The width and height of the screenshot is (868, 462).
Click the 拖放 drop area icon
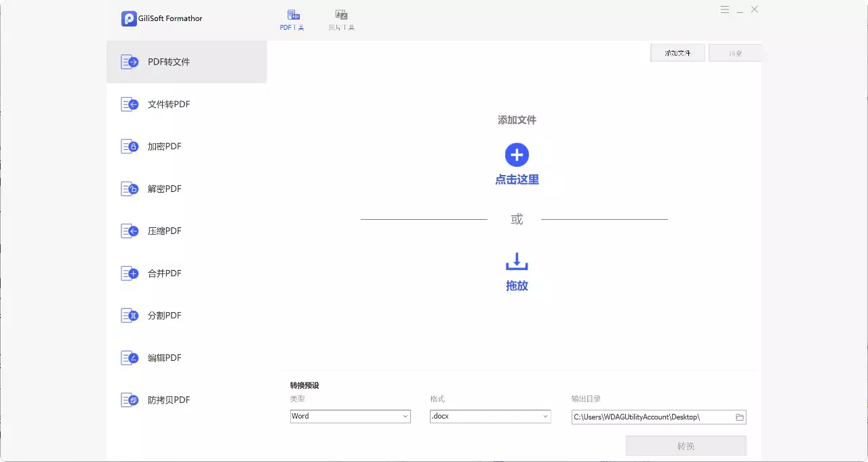[x=517, y=261]
